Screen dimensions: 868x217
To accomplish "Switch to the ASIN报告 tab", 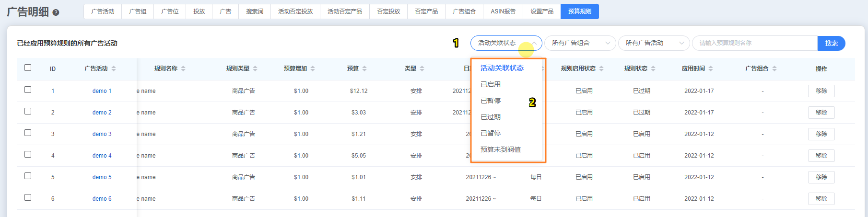I will click(x=503, y=11).
